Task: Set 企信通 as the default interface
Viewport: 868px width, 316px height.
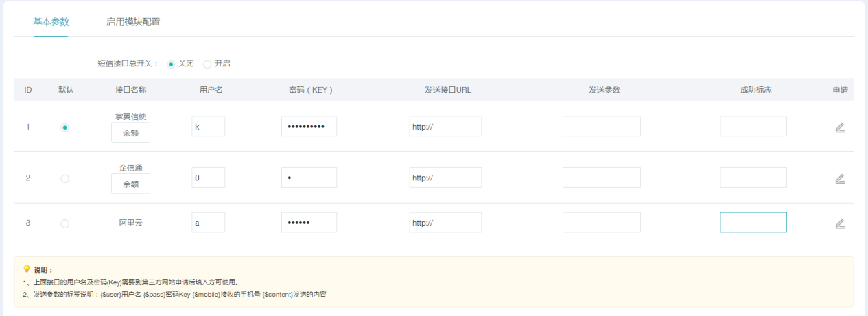Action: (65, 179)
